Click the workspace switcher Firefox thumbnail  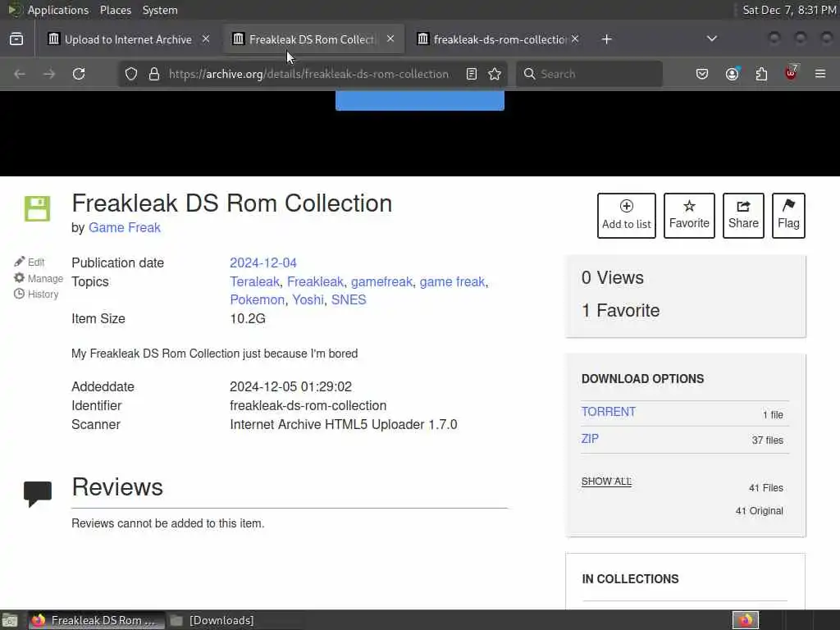pyautogui.click(x=746, y=620)
